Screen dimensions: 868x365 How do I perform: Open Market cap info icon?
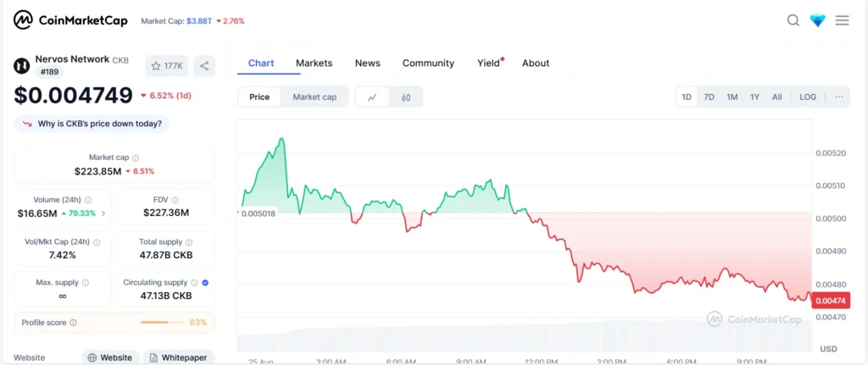pyautogui.click(x=136, y=158)
